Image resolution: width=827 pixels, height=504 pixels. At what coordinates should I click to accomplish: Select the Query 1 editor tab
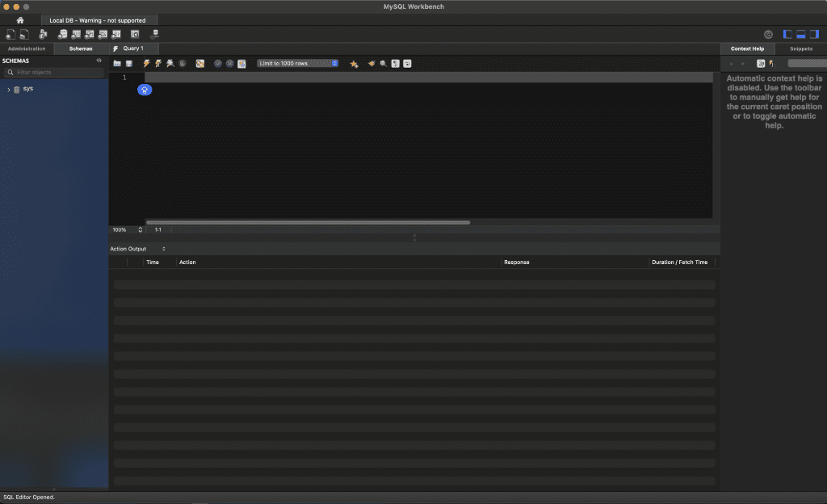coord(133,48)
